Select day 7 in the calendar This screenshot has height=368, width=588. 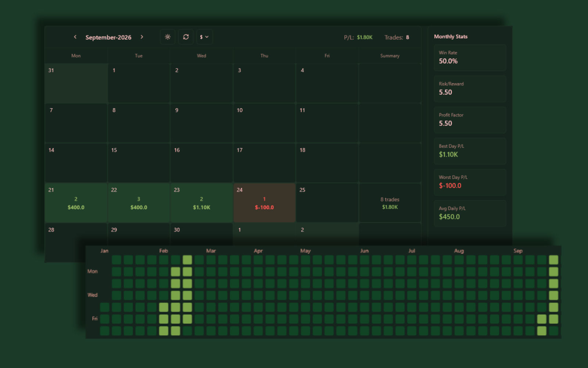point(76,123)
